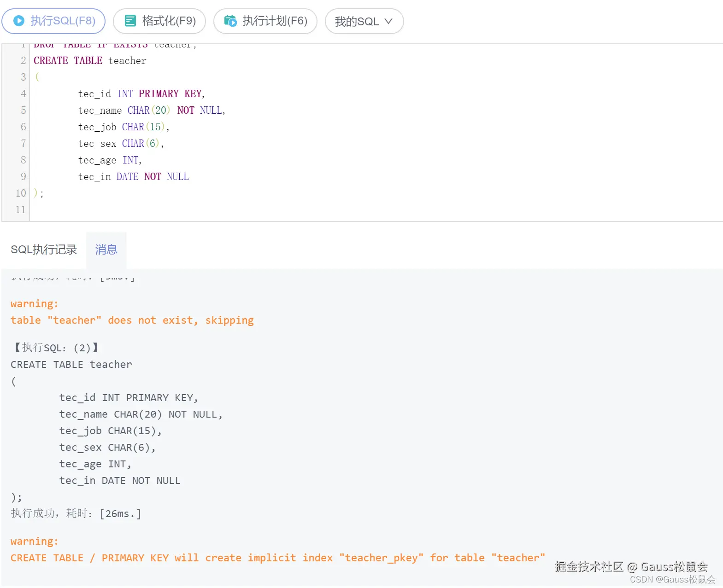Click CREATE TABLE teacher in the message log

[x=71, y=365]
